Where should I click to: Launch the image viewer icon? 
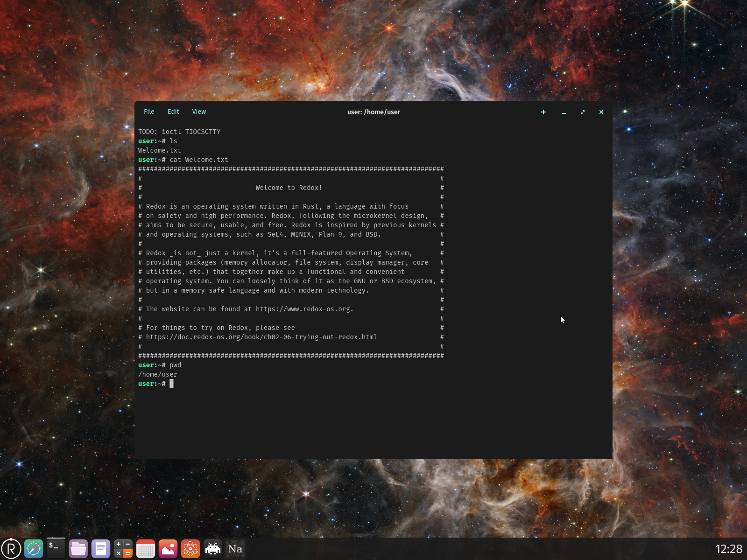168,549
